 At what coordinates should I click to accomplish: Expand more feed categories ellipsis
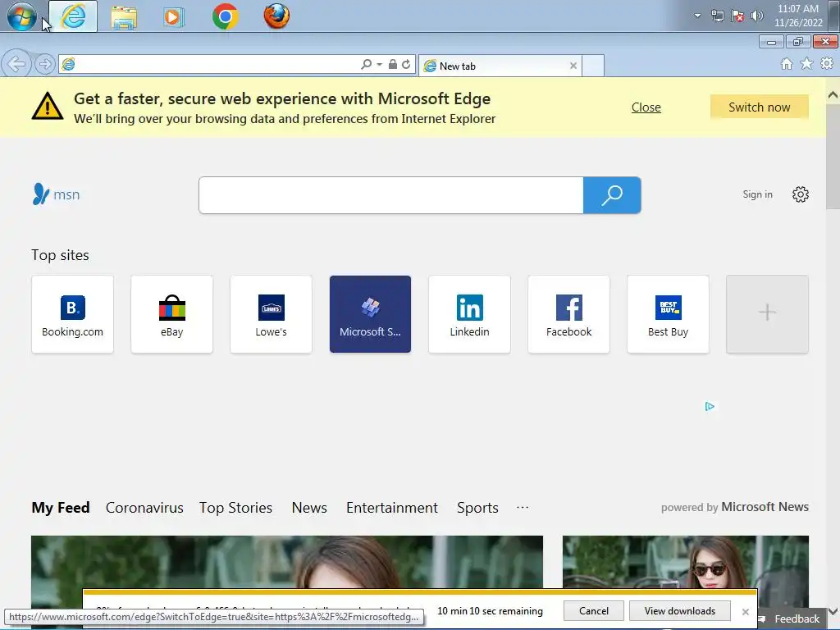tap(523, 507)
